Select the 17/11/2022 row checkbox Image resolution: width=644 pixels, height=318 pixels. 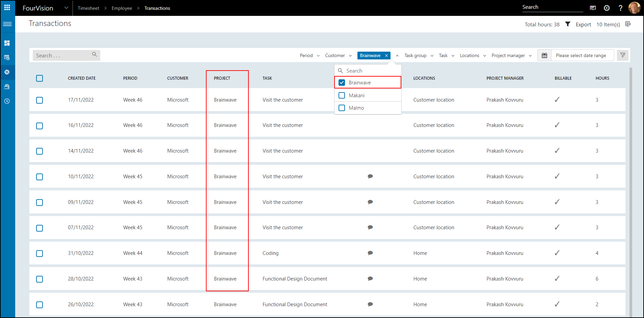(39, 100)
